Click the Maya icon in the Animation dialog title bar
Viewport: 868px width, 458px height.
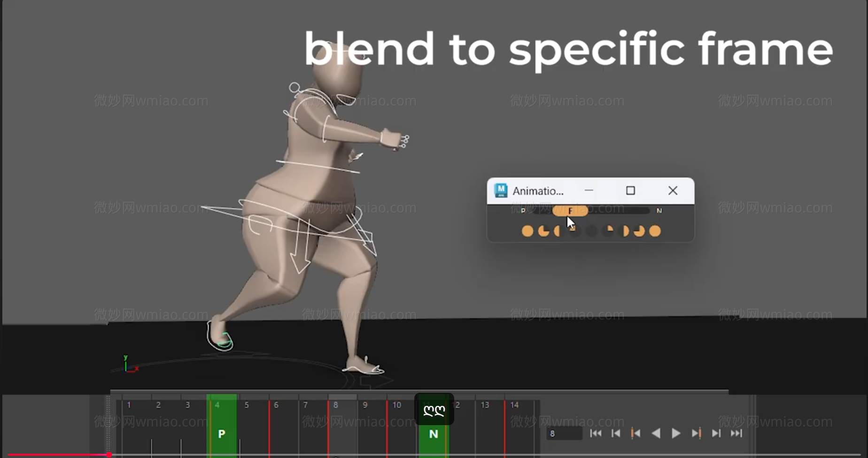501,191
